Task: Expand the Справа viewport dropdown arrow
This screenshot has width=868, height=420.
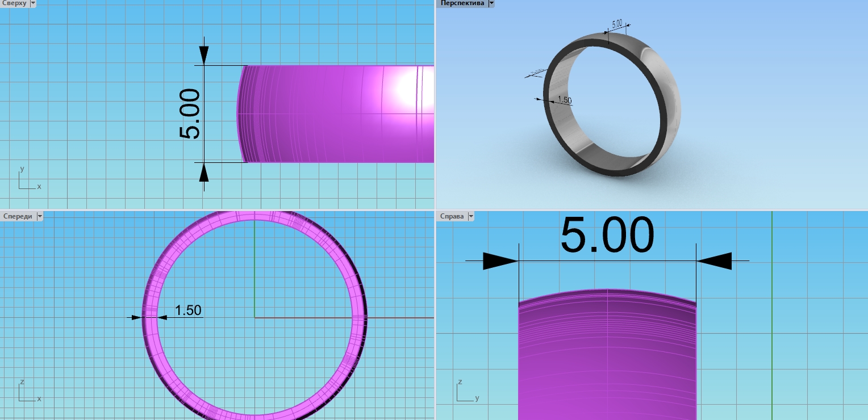Action: click(x=470, y=216)
